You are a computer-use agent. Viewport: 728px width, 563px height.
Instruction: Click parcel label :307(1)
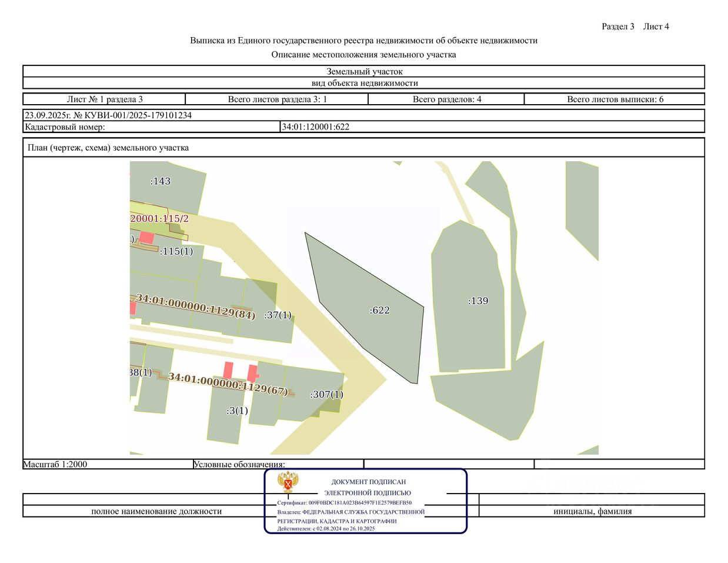click(326, 394)
